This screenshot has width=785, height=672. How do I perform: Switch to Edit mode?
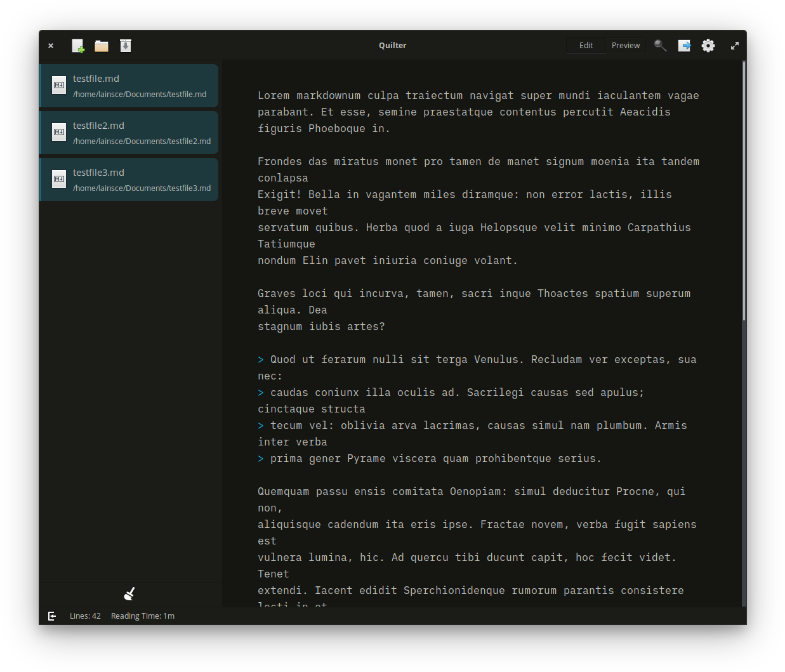(586, 46)
